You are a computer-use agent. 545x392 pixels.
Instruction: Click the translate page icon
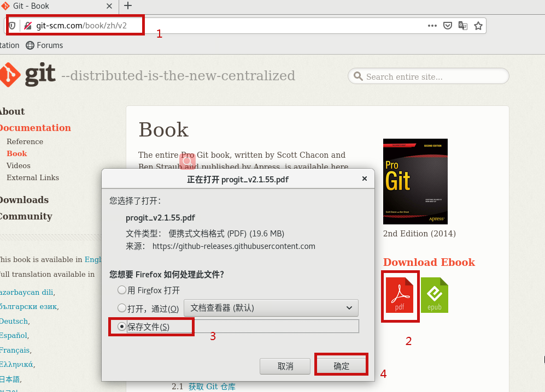[462, 26]
